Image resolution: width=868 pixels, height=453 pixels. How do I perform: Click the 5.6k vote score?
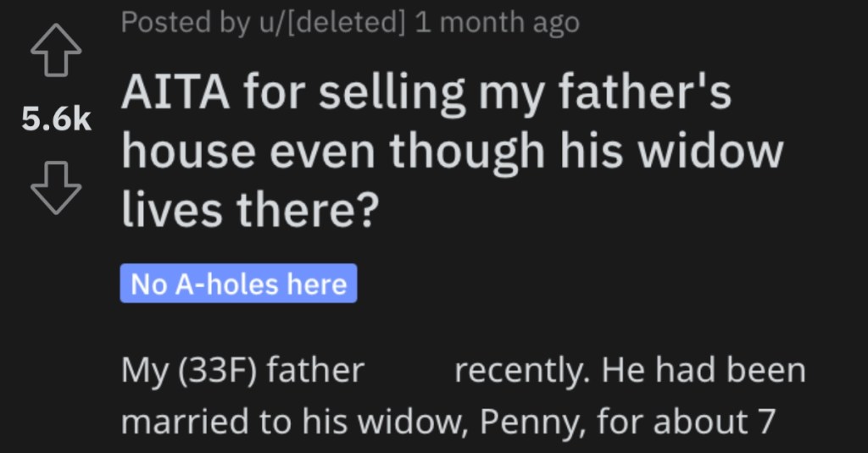[x=56, y=119]
